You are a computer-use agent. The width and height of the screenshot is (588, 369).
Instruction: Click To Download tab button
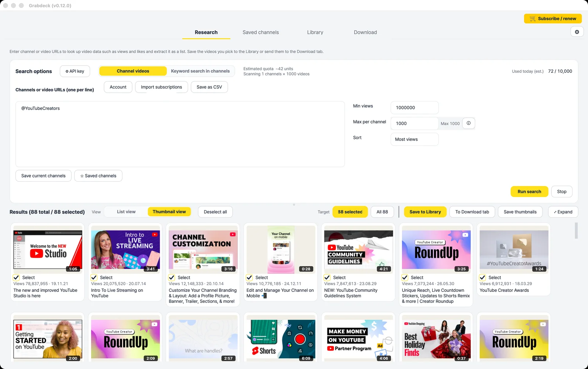pyautogui.click(x=472, y=212)
